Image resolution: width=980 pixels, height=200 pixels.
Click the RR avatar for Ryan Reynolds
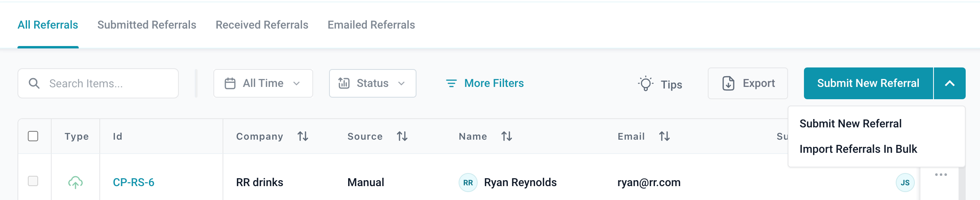pos(468,183)
